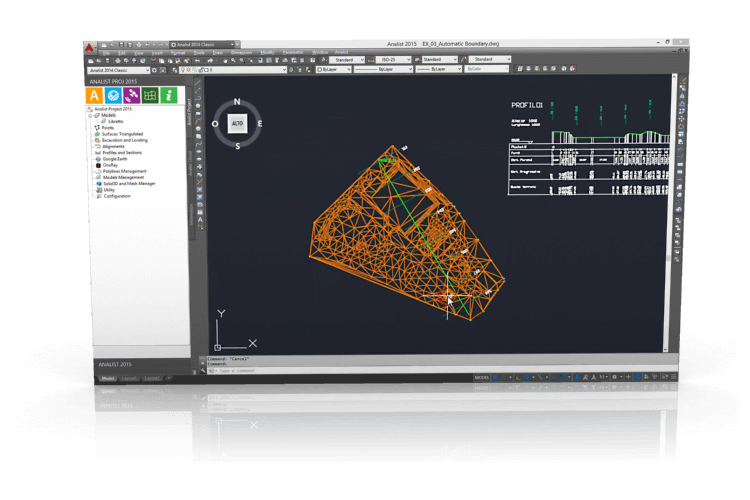This screenshot has width=750, height=500.
Task: Open quick access workspace dropdown in title bar
Action: point(202,44)
